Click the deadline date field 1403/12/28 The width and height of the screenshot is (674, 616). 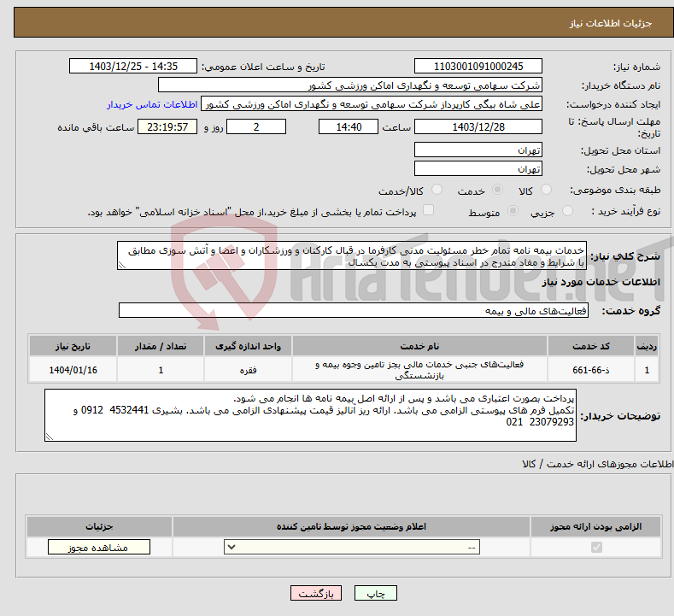pyautogui.click(x=478, y=126)
